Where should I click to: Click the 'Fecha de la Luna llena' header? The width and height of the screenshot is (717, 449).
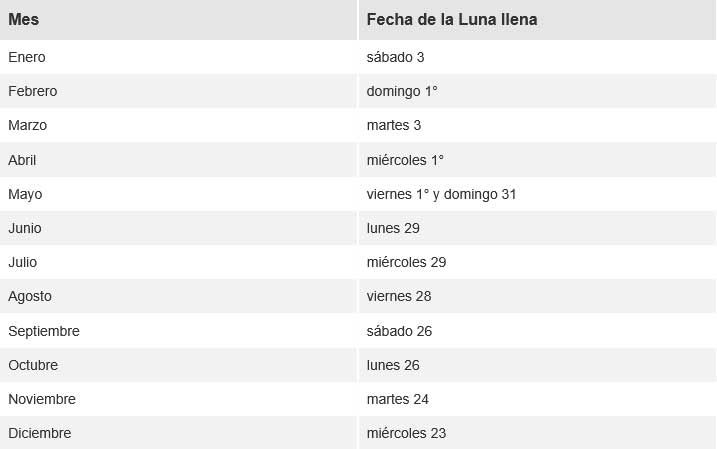click(454, 20)
